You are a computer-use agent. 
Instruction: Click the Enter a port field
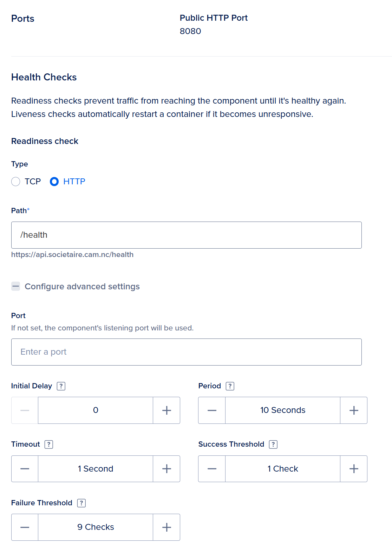coord(186,352)
